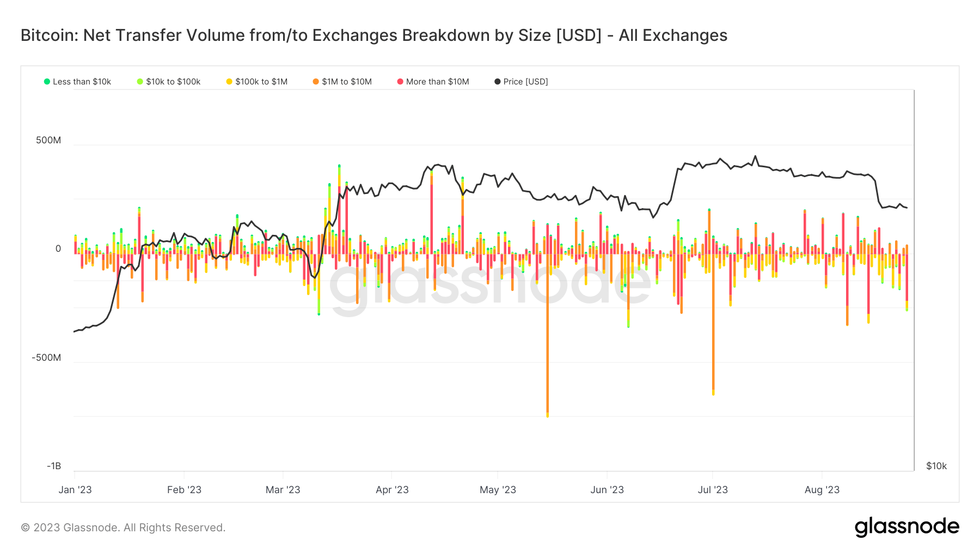This screenshot has width=980, height=552.
Task: Select the yellow "$100k to $1M" legend swatch
Action: 229,82
